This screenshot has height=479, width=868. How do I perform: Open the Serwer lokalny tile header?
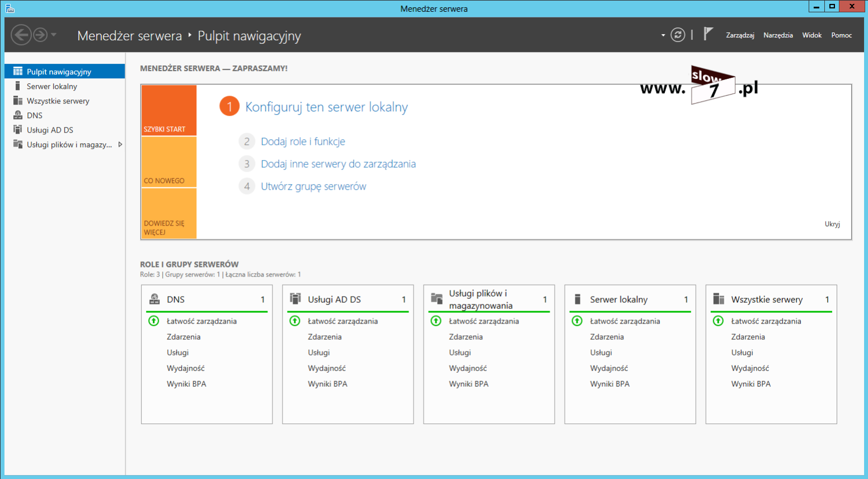tap(630, 299)
